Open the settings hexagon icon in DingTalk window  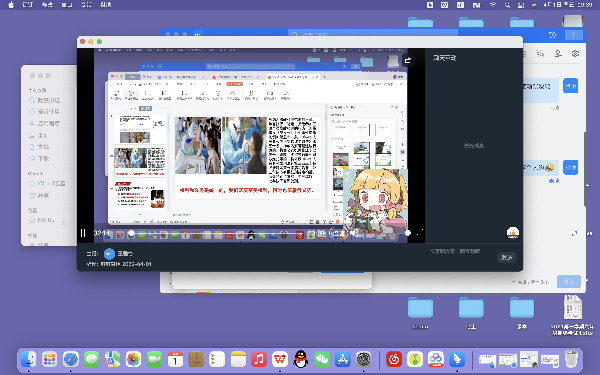(576, 54)
